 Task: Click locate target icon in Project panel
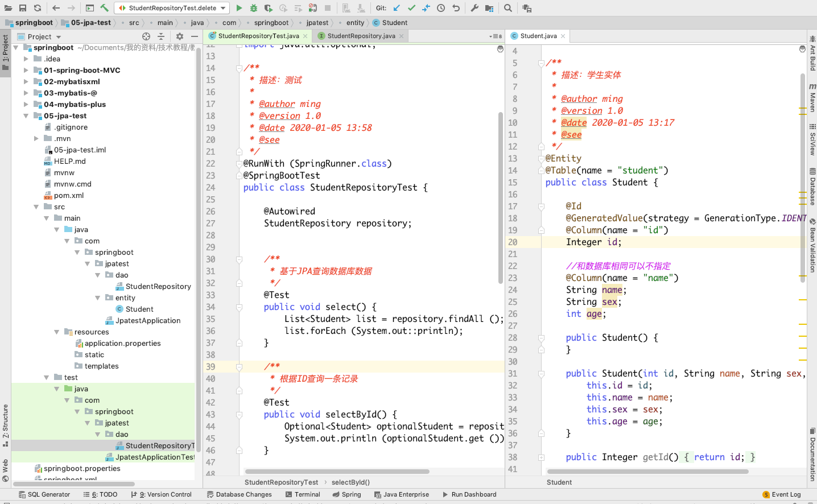(x=146, y=36)
